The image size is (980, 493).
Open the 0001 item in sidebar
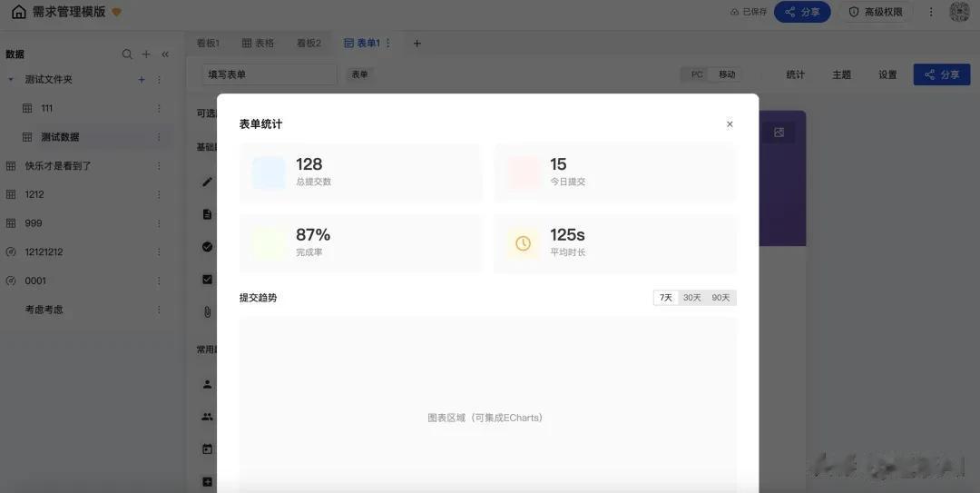35,281
